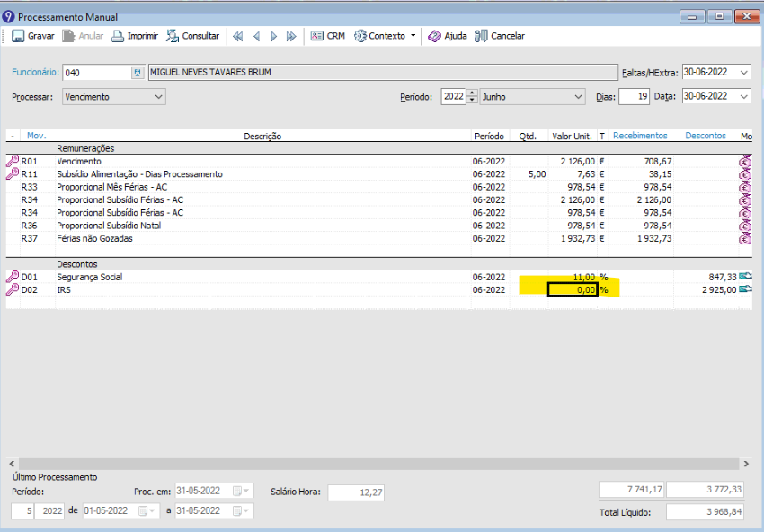This screenshot has width=764, height=532.
Task: Click the Dias input field
Action: tap(634, 97)
